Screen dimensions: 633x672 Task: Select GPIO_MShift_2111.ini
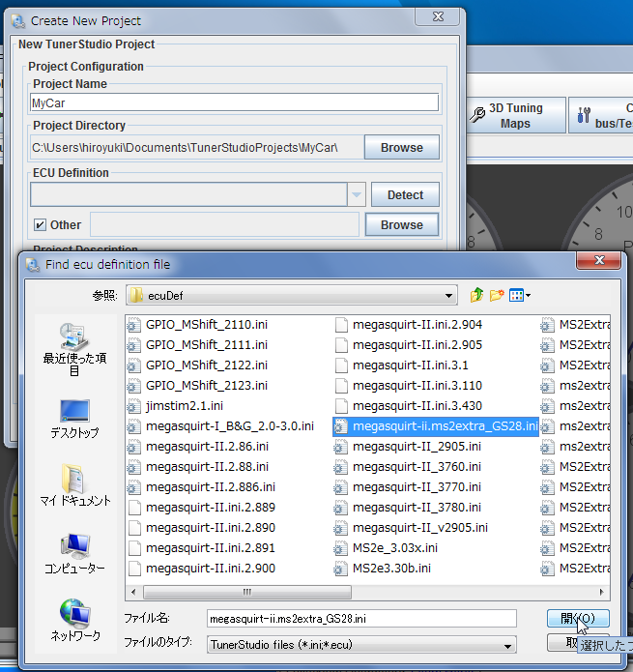(207, 345)
